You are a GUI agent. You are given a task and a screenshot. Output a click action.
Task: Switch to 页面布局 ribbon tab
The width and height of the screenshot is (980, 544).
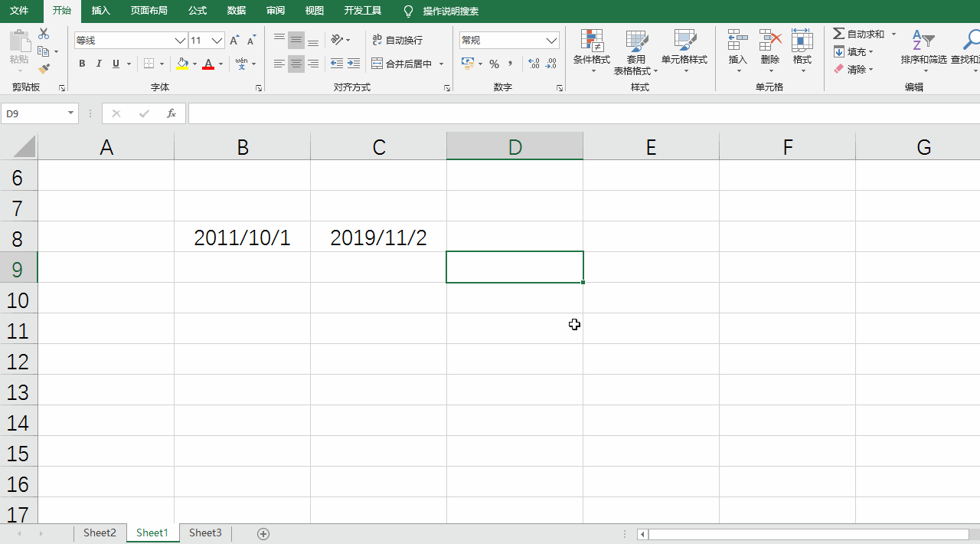[149, 11]
